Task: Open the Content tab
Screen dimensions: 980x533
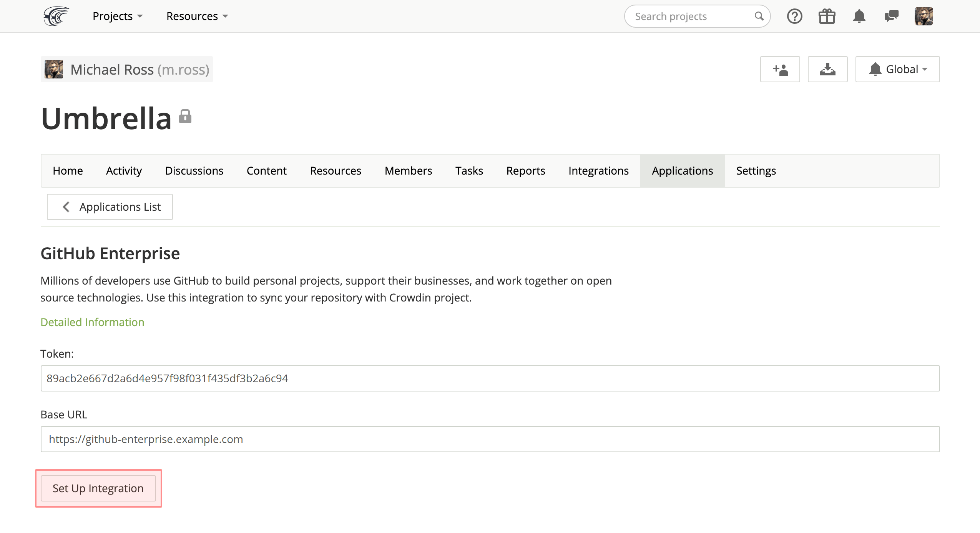Action: [x=267, y=171]
